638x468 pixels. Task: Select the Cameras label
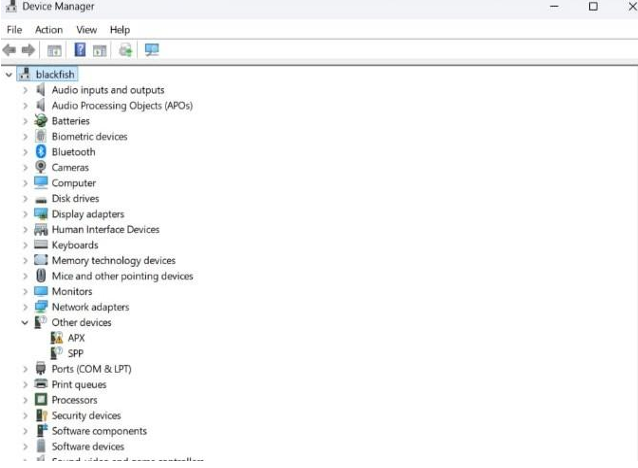click(x=70, y=167)
